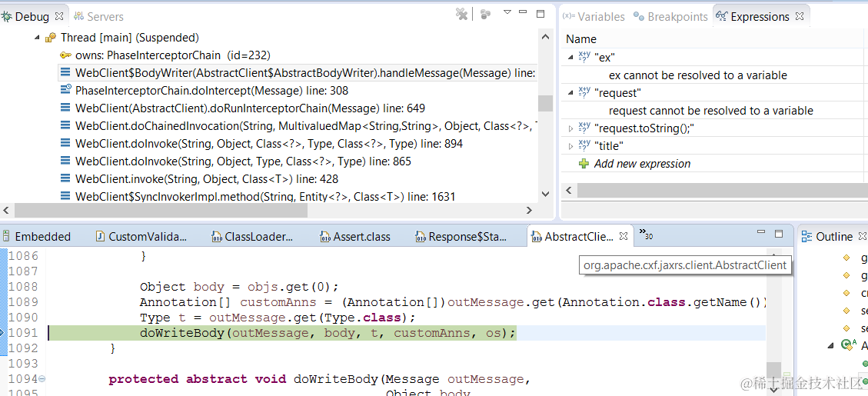Maximize the editor area
Image resolution: width=868 pixels, height=396 pixels.
coord(779,234)
